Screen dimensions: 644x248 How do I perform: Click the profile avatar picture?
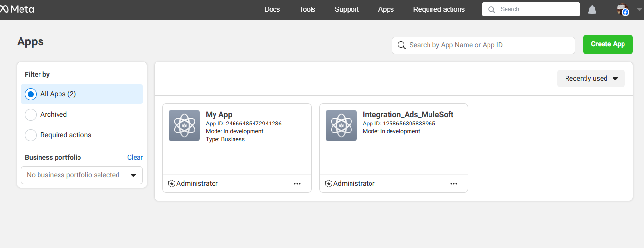coord(622,10)
